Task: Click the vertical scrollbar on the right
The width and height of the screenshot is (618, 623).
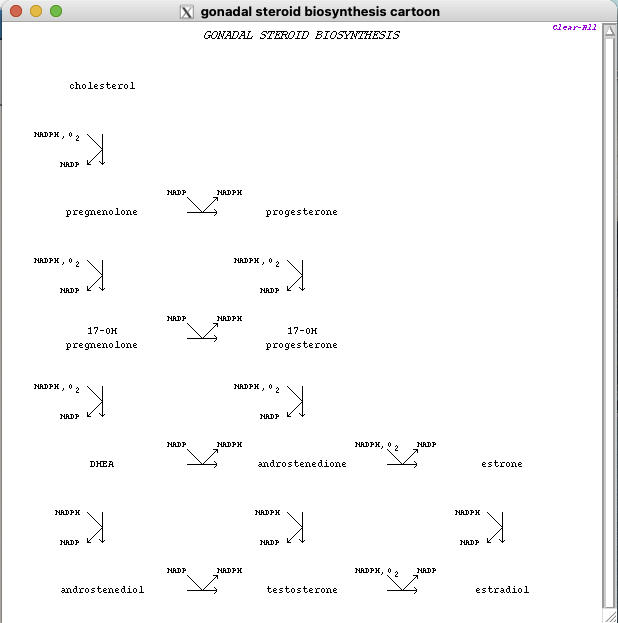Action: tap(609, 320)
